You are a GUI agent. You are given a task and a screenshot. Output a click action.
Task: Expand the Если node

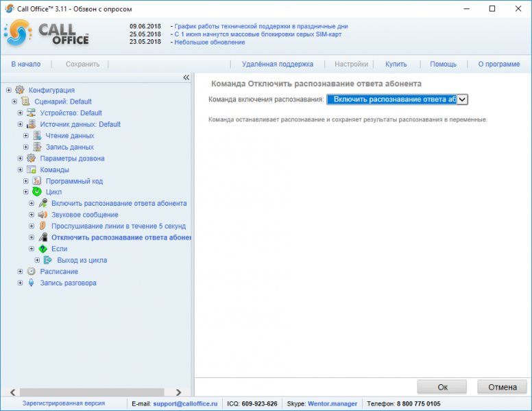click(32, 248)
